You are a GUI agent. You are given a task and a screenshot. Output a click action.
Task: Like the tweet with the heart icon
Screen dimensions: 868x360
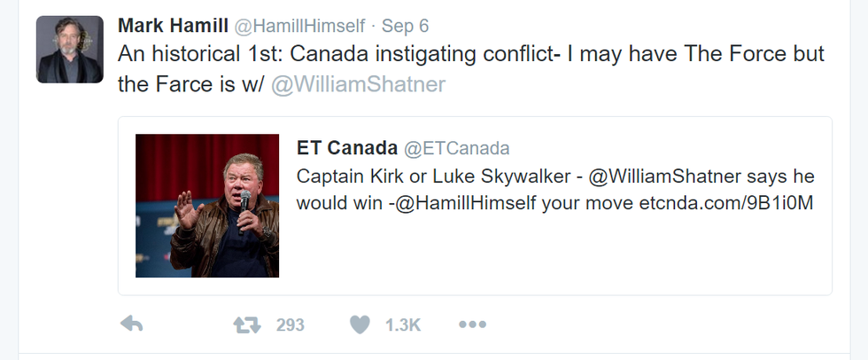[x=359, y=325]
